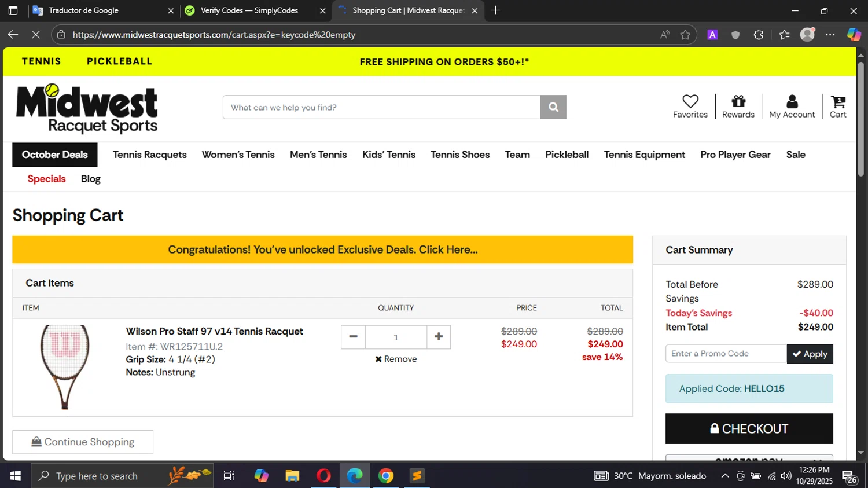Image resolution: width=868 pixels, height=488 pixels.
Task: Click the Exclusive Deals congratulations banner
Action: (322, 249)
